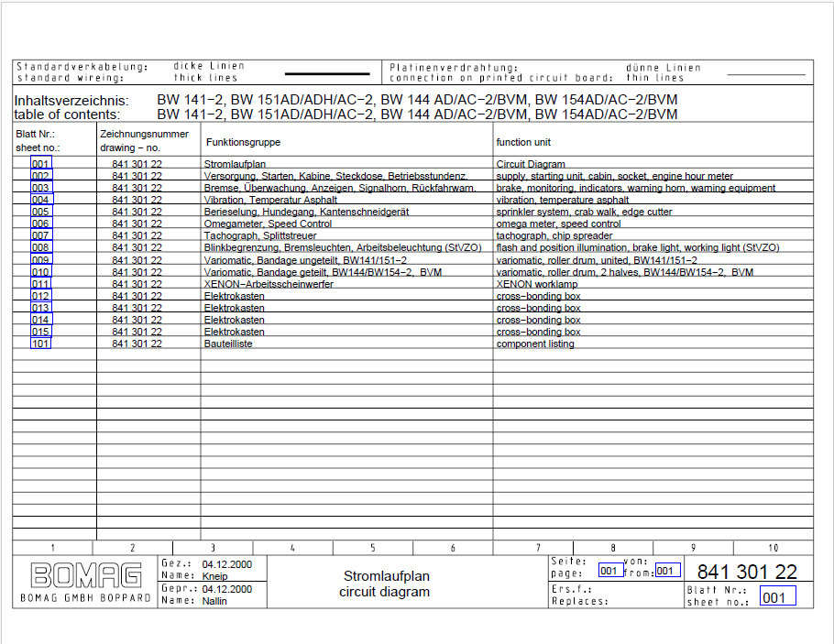Go to sheet 015 for Elektrokasten

(41, 332)
